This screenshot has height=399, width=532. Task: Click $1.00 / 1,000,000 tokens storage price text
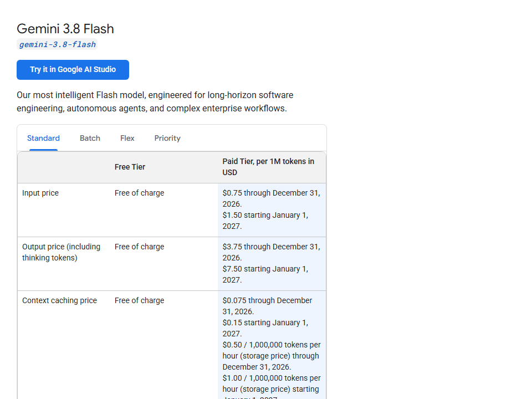click(x=272, y=386)
